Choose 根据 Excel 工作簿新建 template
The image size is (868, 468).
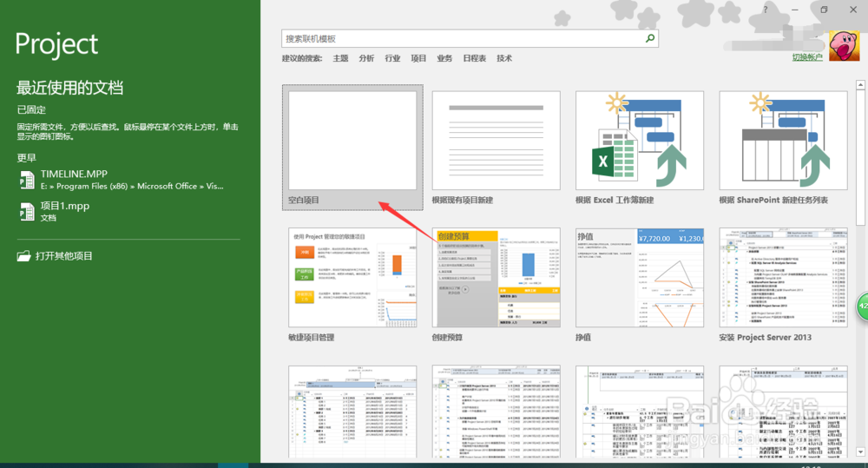tap(640, 148)
